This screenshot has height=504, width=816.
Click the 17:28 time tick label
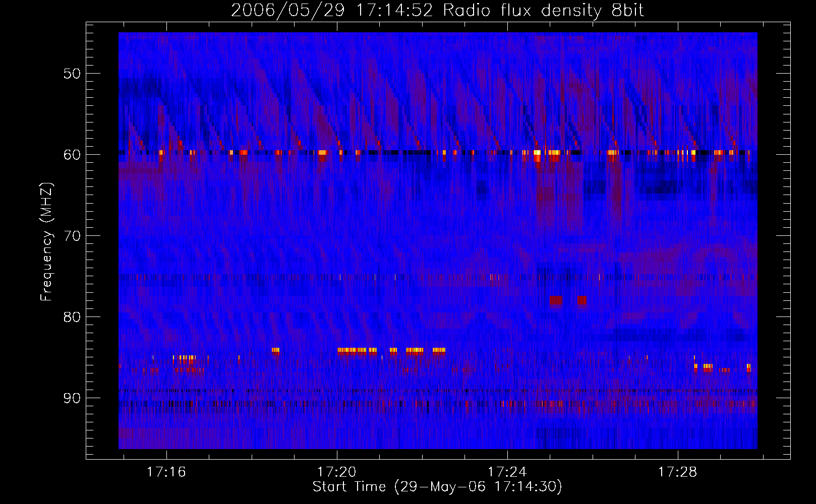(x=678, y=472)
